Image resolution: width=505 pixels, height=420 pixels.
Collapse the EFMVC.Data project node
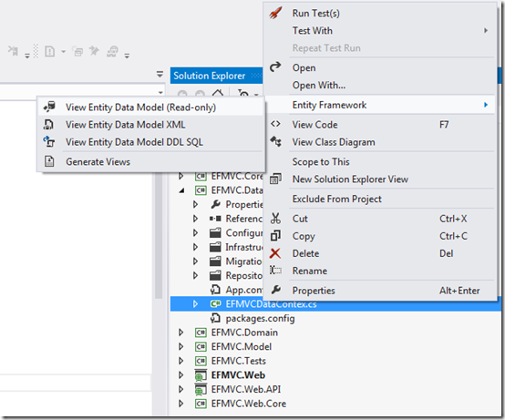pos(182,190)
